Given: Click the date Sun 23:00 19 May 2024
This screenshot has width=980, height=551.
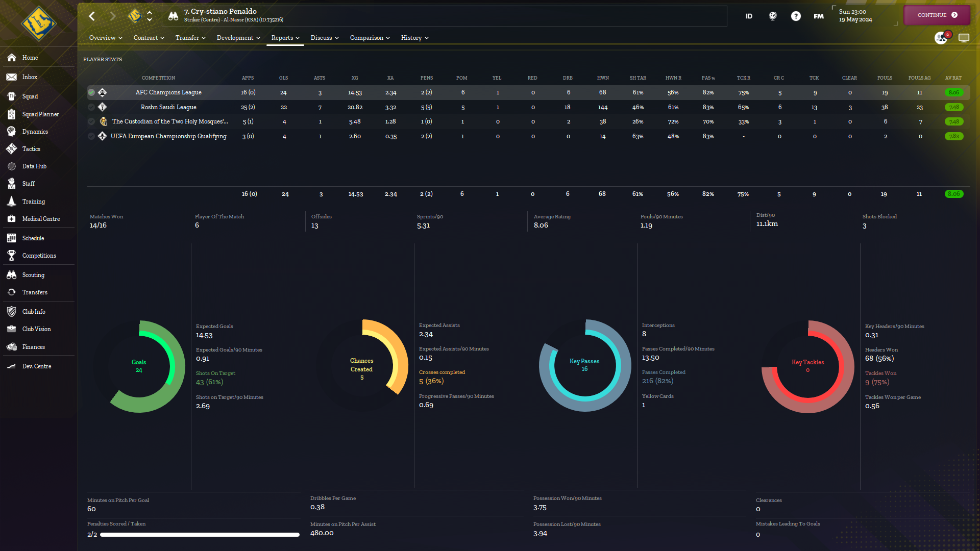Looking at the screenshot, I should [855, 16].
